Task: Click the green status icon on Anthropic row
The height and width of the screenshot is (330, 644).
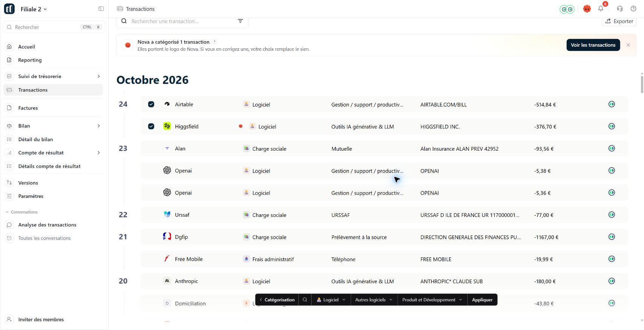Action: pos(612,281)
